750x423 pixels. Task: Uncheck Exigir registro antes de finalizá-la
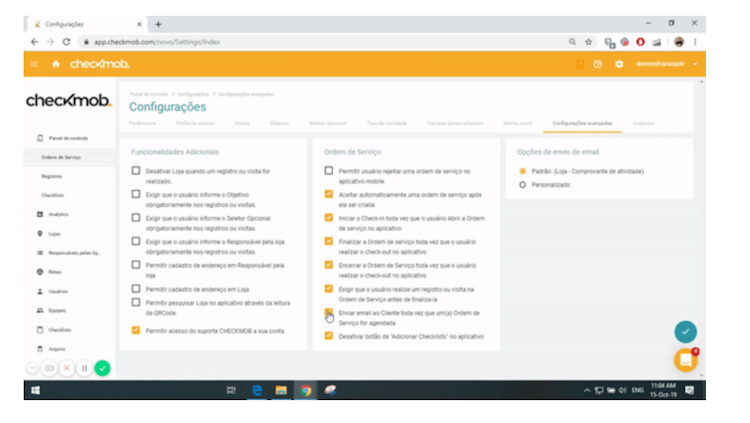(329, 289)
